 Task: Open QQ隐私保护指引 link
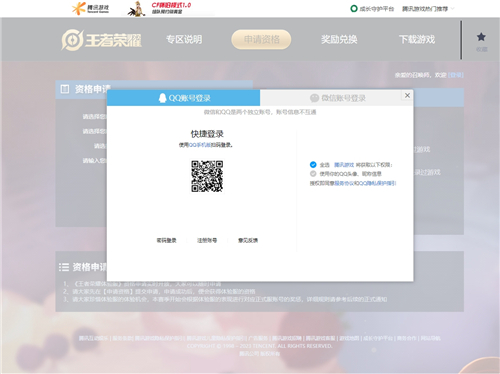(x=377, y=183)
